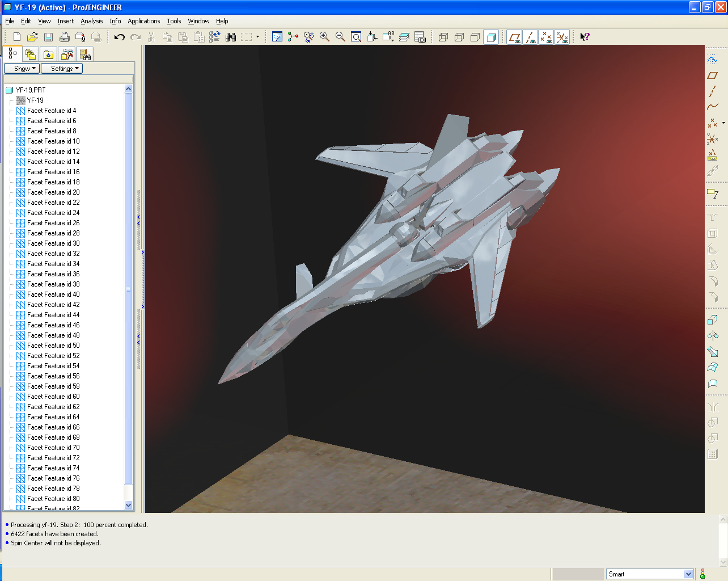Click the Extrude tool icon
Image resolution: width=728 pixels, height=581 pixels.
713,320
